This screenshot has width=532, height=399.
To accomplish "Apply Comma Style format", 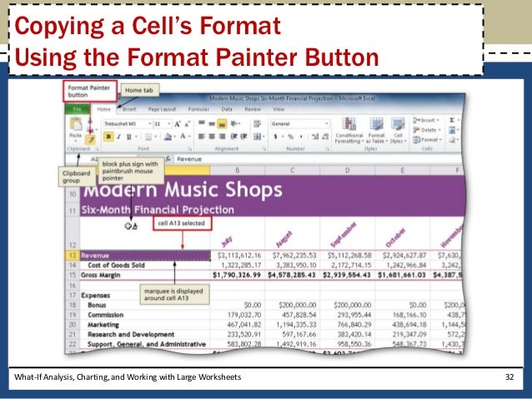I will pos(301,137).
